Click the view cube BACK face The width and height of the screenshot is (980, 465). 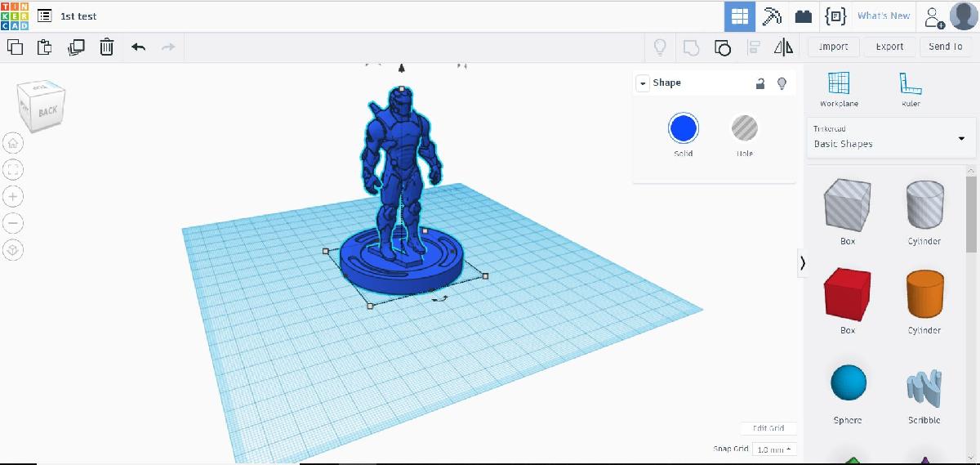47,111
